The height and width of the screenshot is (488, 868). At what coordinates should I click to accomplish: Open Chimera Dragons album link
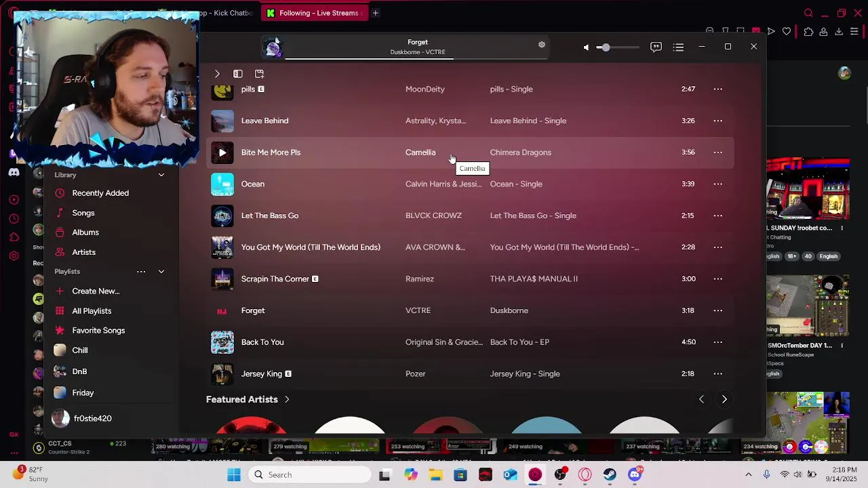521,152
